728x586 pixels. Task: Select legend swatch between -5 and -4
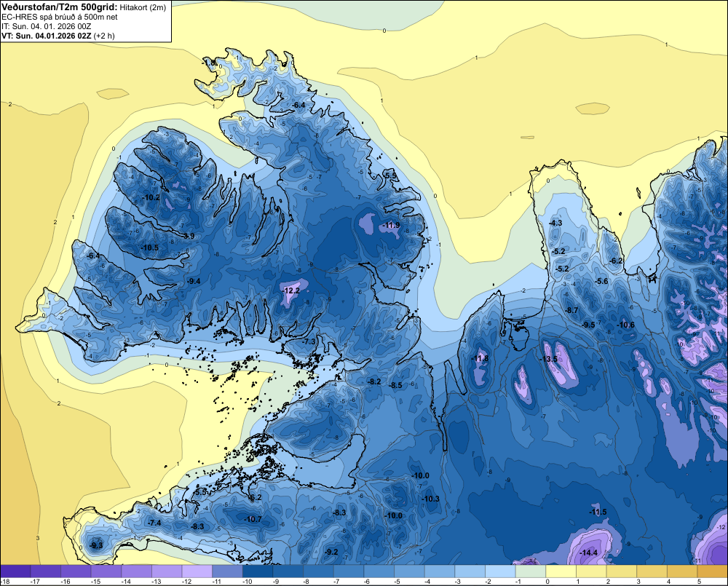409,571
